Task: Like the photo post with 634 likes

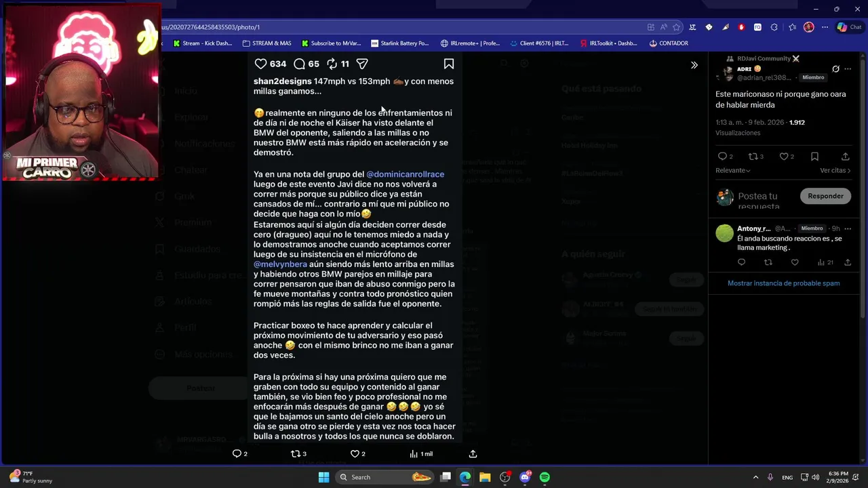Action: [260, 64]
